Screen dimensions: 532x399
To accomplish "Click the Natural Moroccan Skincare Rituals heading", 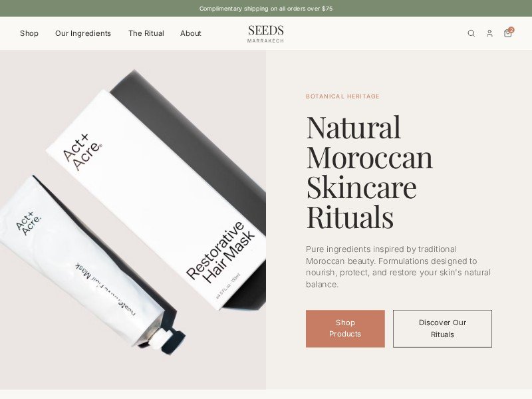I will (370, 172).
